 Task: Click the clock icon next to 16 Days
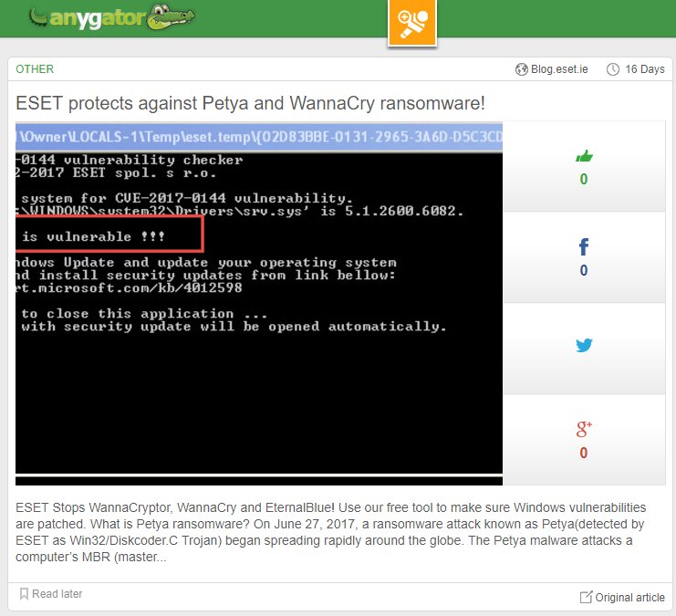[x=613, y=69]
